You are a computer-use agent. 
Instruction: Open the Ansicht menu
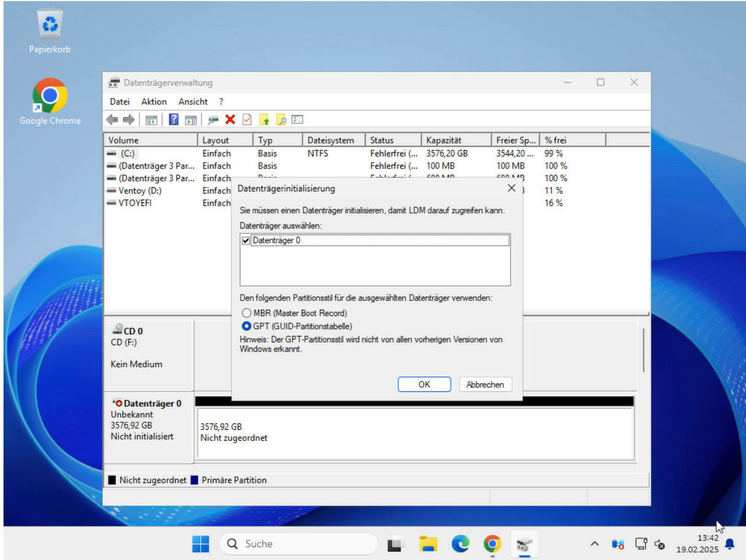click(x=193, y=101)
